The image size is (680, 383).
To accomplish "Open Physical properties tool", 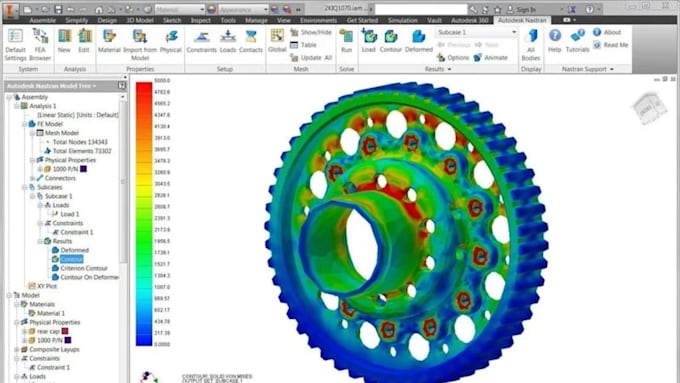I will (170, 41).
